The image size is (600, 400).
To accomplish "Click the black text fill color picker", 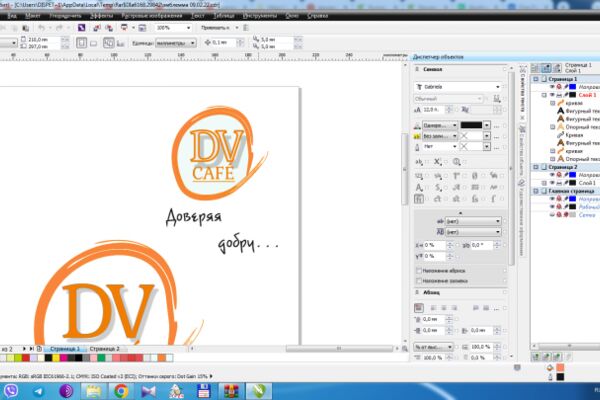I will pyautogui.click(x=471, y=126).
